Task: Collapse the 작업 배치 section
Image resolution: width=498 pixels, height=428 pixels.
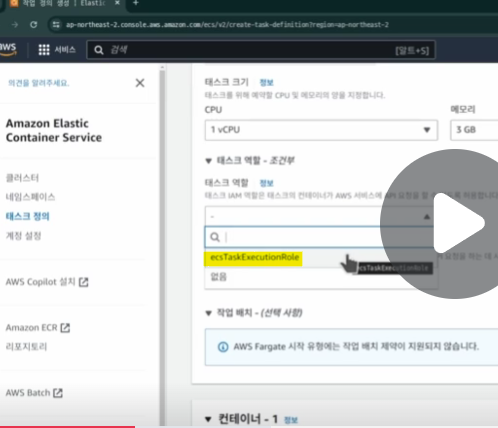Action: (x=208, y=313)
